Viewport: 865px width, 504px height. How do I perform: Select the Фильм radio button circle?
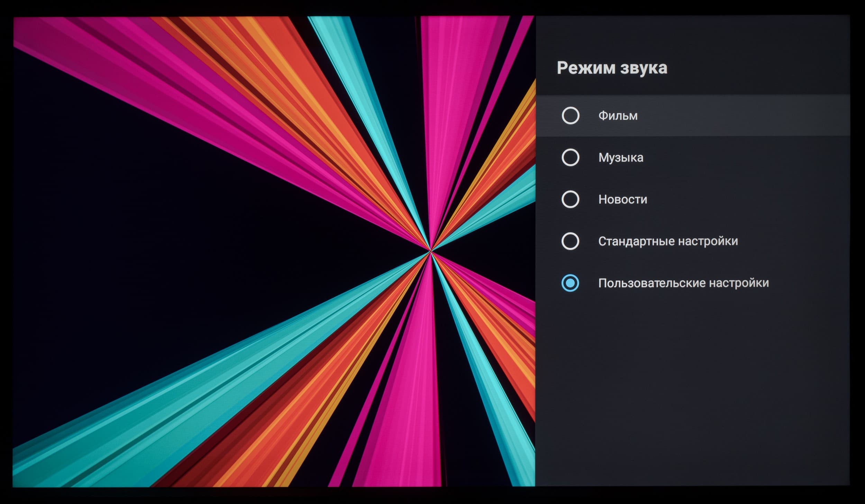tap(570, 115)
